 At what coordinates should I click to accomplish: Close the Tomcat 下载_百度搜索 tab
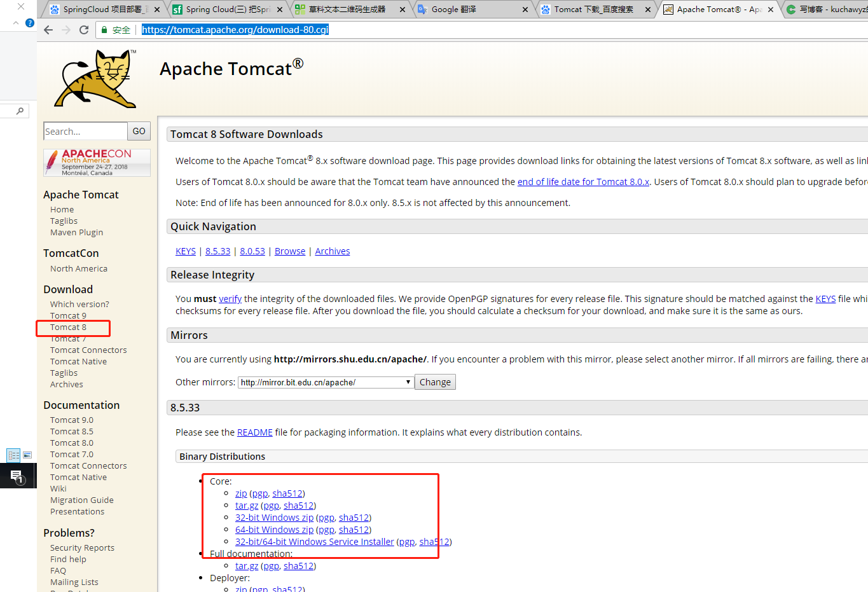648,10
